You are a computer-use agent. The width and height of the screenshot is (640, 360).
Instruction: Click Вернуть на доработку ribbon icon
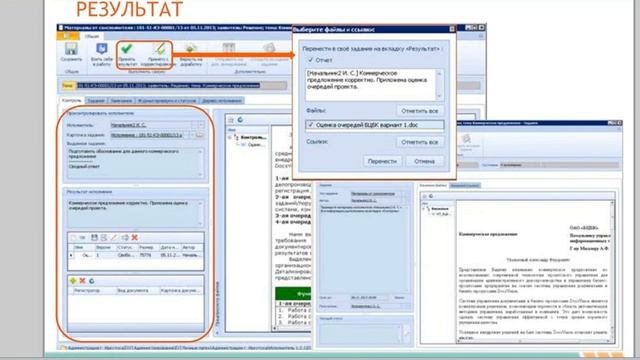pos(190,49)
